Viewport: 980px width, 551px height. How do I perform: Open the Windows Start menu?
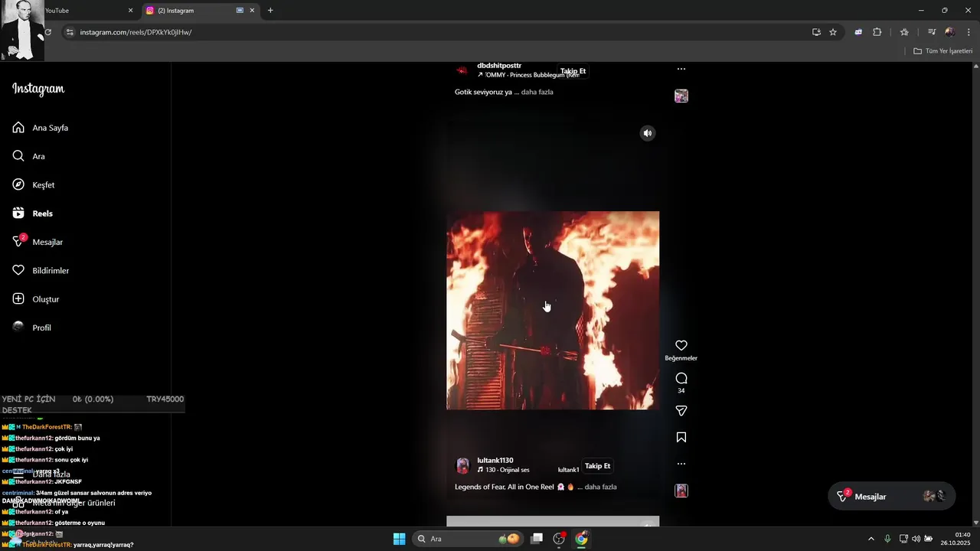[400, 539]
